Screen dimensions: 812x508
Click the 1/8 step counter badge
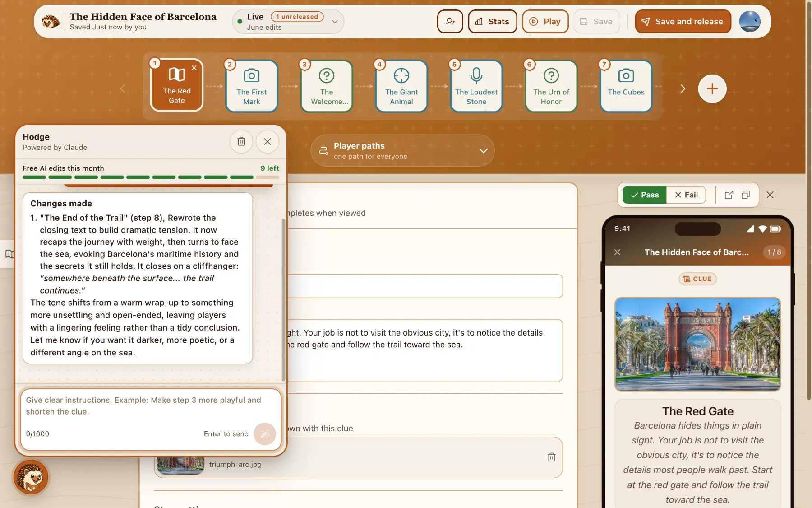774,252
